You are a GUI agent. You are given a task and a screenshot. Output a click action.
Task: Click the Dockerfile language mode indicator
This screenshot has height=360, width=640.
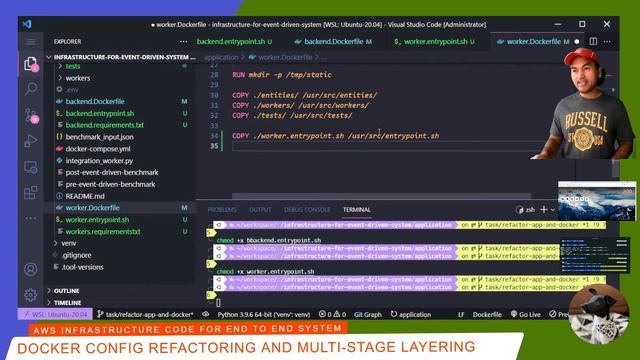click(x=487, y=314)
